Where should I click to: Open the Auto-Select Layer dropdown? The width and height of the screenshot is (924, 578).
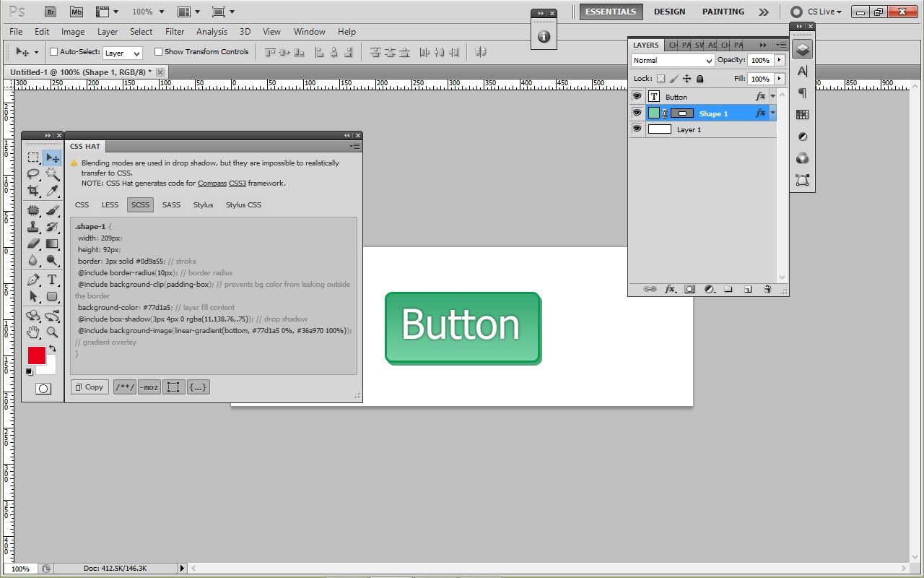(122, 53)
